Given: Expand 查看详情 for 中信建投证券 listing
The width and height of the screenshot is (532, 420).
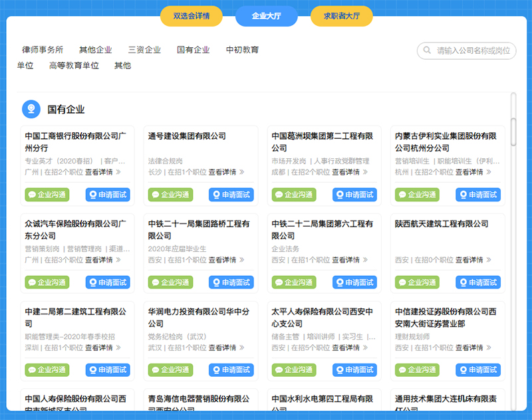Looking at the screenshot, I should (x=473, y=348).
